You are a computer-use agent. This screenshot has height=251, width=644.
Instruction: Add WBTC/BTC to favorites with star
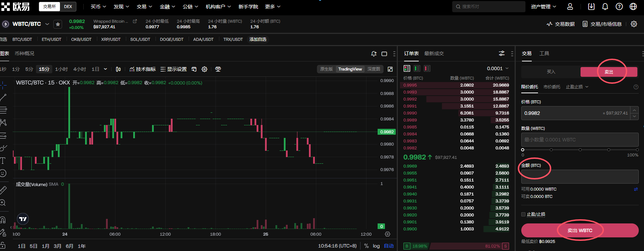pos(58,24)
